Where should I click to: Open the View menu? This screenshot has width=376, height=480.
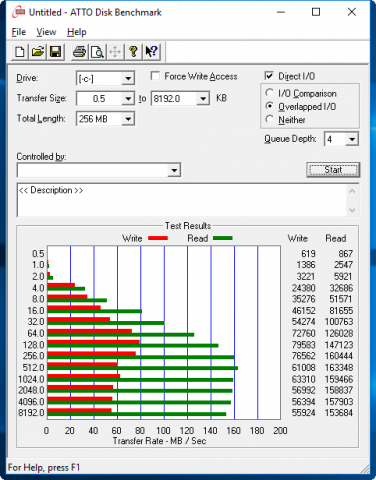pos(46,32)
